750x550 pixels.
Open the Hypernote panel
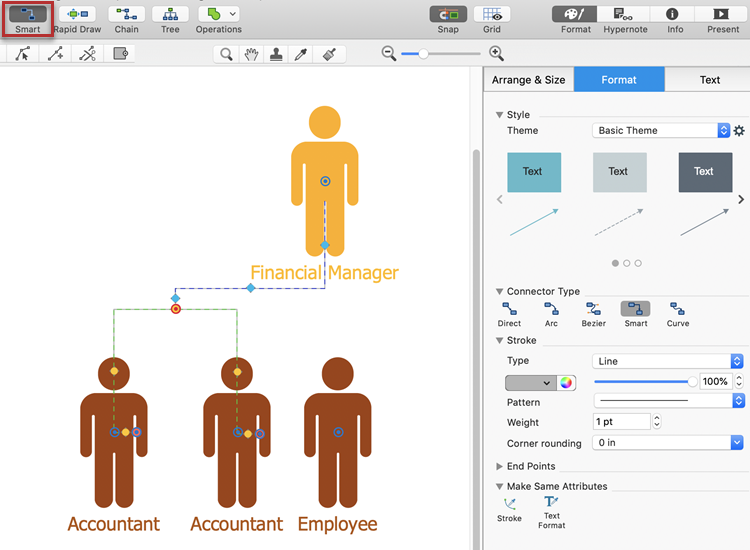[x=624, y=14]
